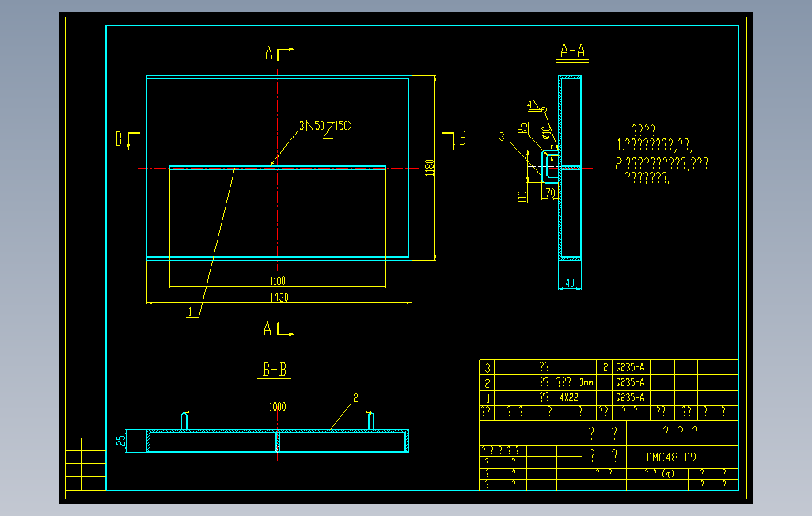Screen dimensions: 812x516
Task: Pick the 25 thickness dimension text
Action: pyautogui.click(x=120, y=440)
